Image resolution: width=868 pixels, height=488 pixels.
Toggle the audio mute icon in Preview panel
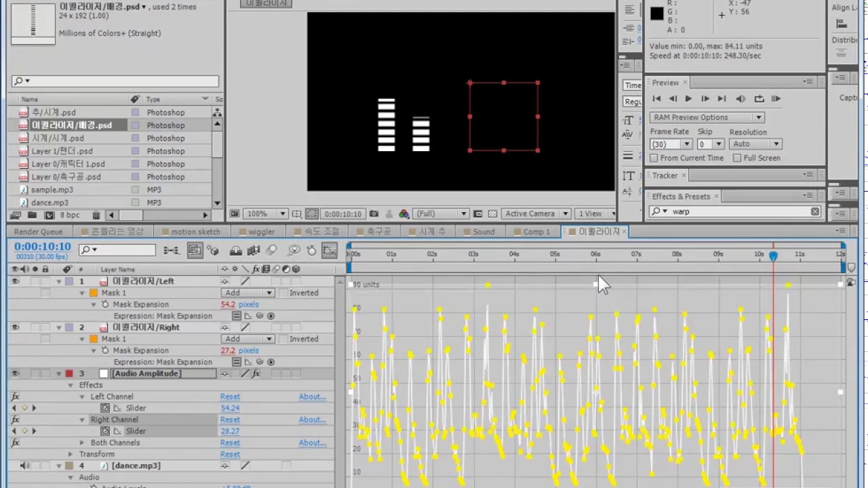(741, 99)
